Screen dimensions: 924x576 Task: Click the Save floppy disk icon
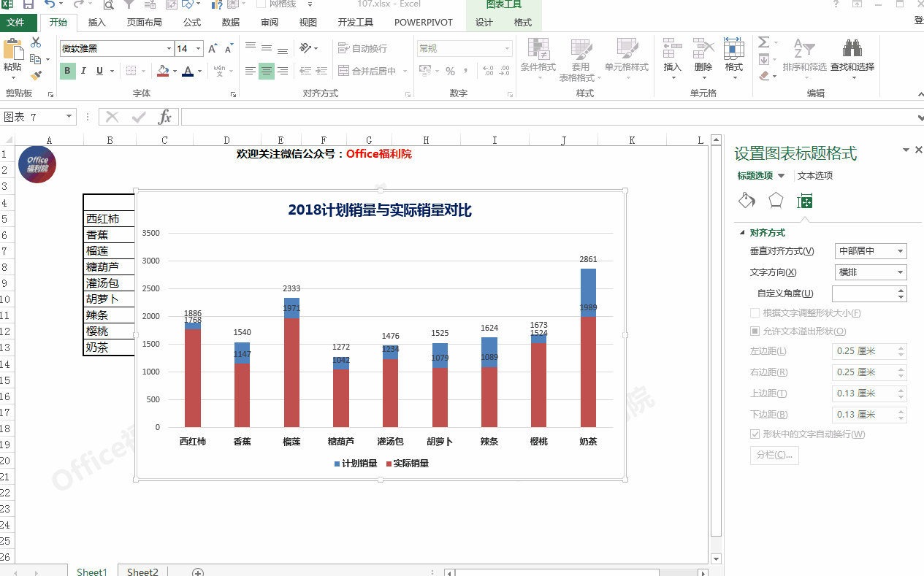click(x=28, y=4)
